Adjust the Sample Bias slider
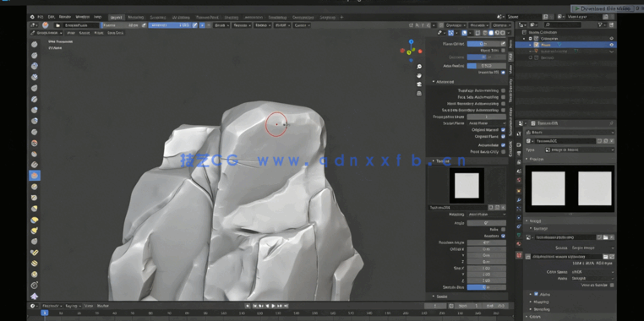Image resolution: width=644 pixels, height=321 pixels. click(x=487, y=287)
